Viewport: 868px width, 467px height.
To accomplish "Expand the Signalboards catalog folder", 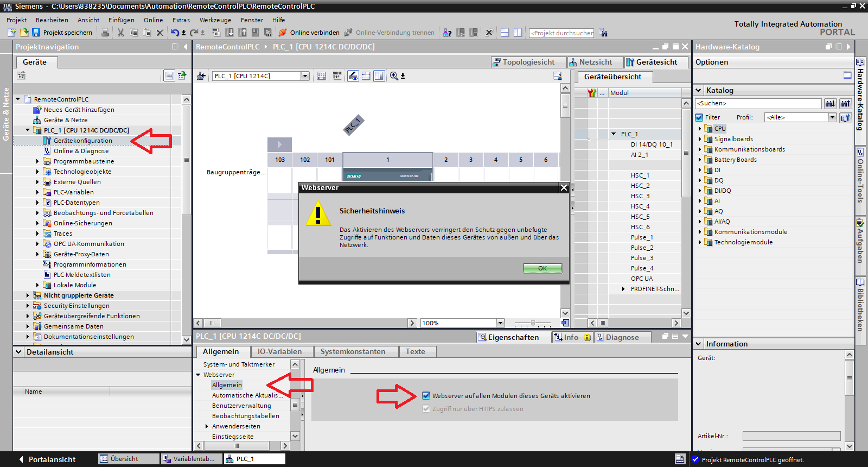I will click(x=700, y=139).
